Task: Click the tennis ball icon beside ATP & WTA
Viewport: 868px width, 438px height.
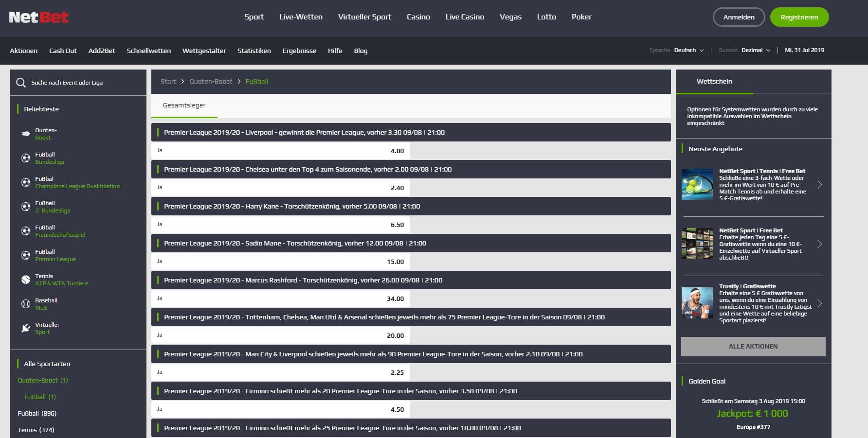Action: tap(26, 280)
